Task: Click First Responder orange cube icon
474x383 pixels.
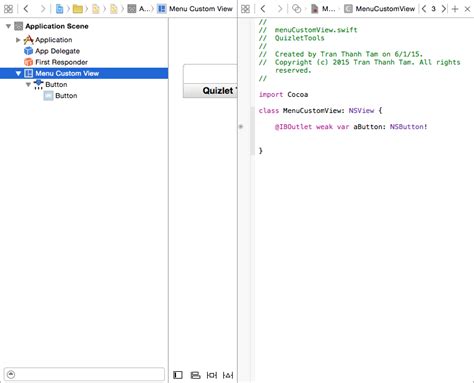Action: point(28,62)
